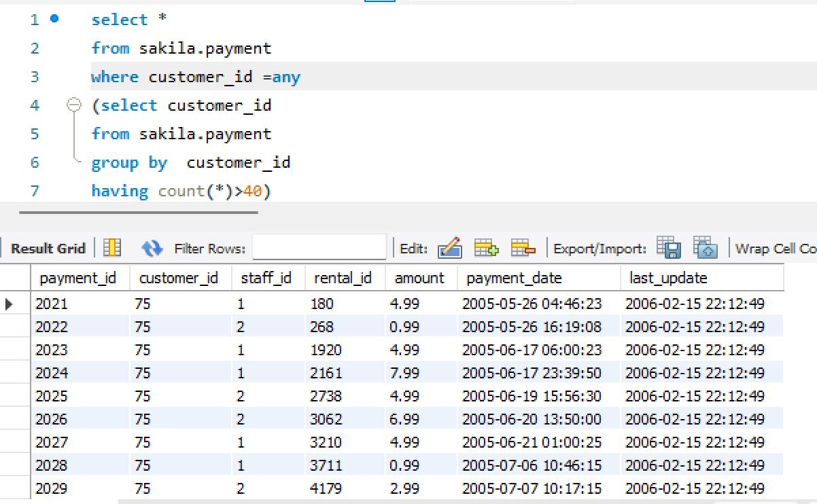Screen dimensions: 817x504
Task: Sort results by the amount column header
Action: tap(419, 278)
